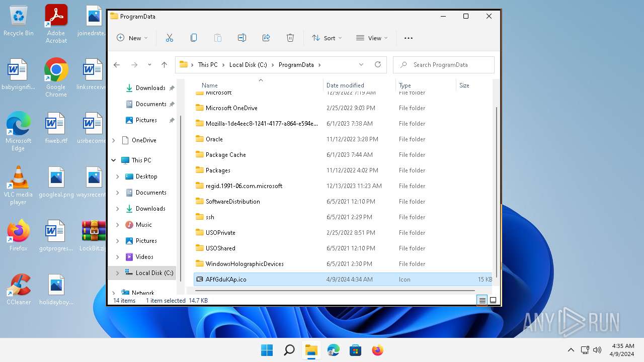Click the Cut scissors icon
644x362 pixels.
point(170,38)
